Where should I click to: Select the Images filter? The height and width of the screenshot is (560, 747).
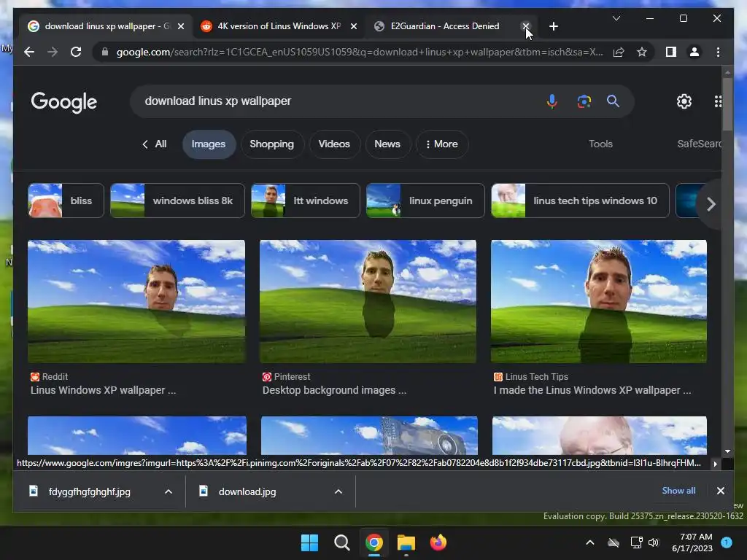[x=209, y=144]
